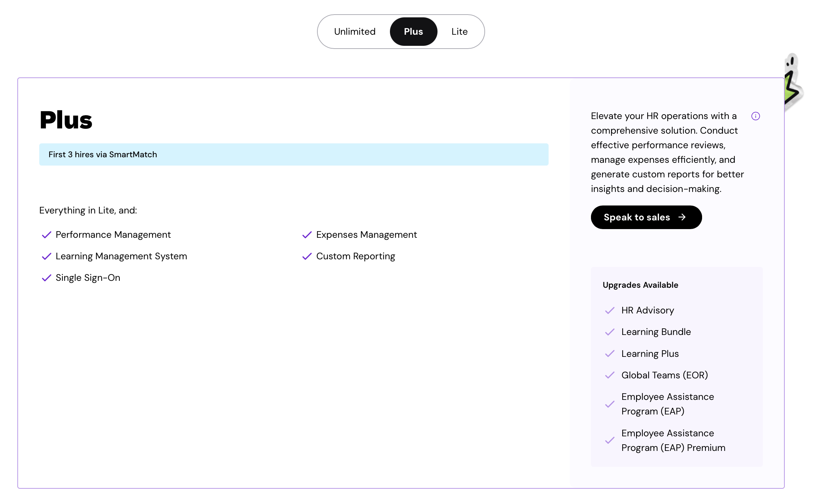The height and width of the screenshot is (504, 825).
Task: Toggle Employee Assistance Program (EAP) Premium upgrade
Action: (x=673, y=440)
